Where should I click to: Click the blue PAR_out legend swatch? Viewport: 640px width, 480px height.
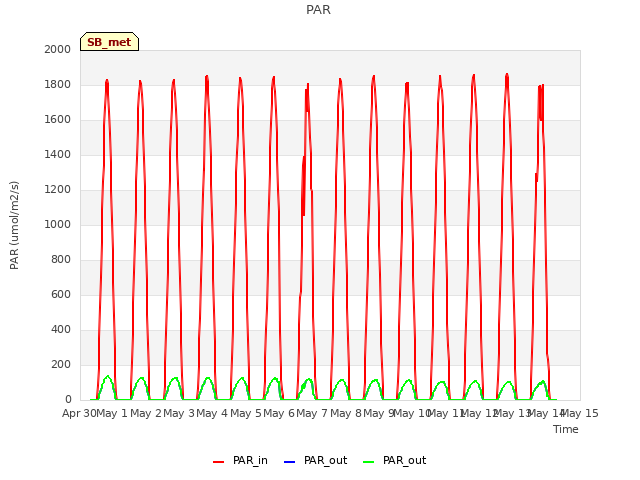point(289,462)
